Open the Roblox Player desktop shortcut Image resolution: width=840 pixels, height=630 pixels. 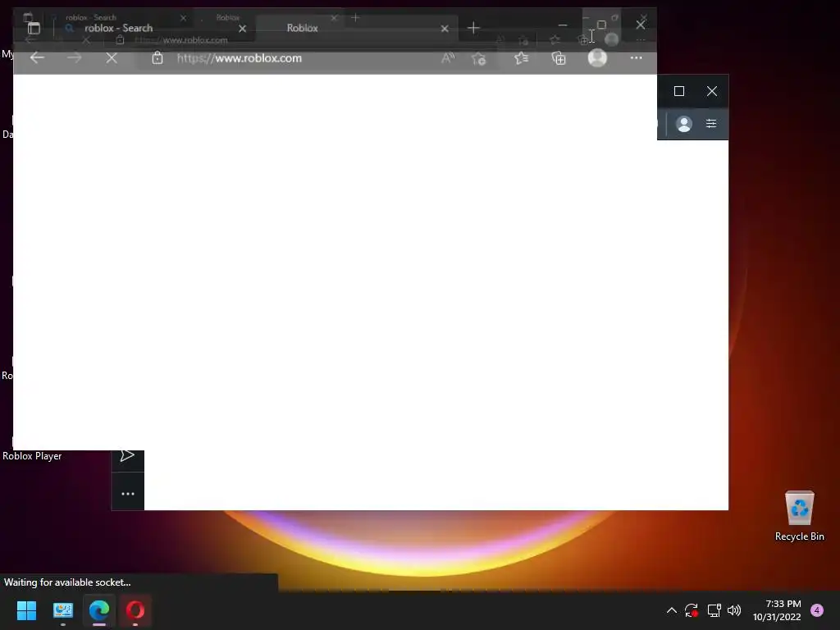pos(32,456)
